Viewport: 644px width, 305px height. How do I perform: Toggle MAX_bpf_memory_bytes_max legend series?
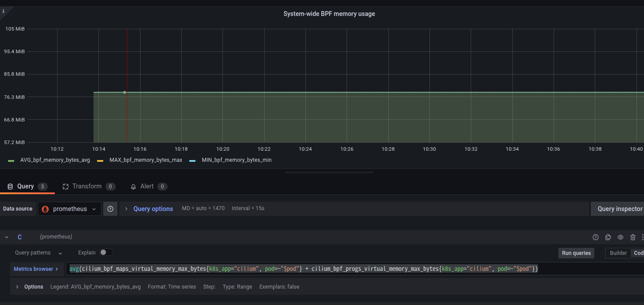pyautogui.click(x=146, y=160)
